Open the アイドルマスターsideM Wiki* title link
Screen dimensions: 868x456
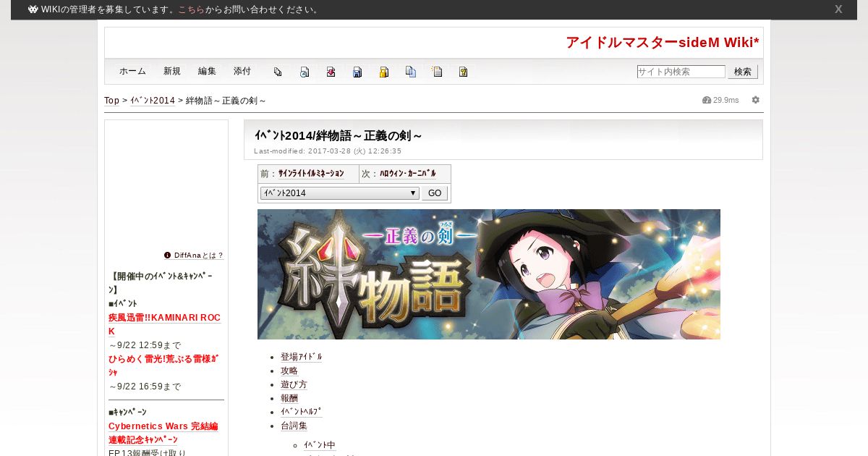[663, 43]
